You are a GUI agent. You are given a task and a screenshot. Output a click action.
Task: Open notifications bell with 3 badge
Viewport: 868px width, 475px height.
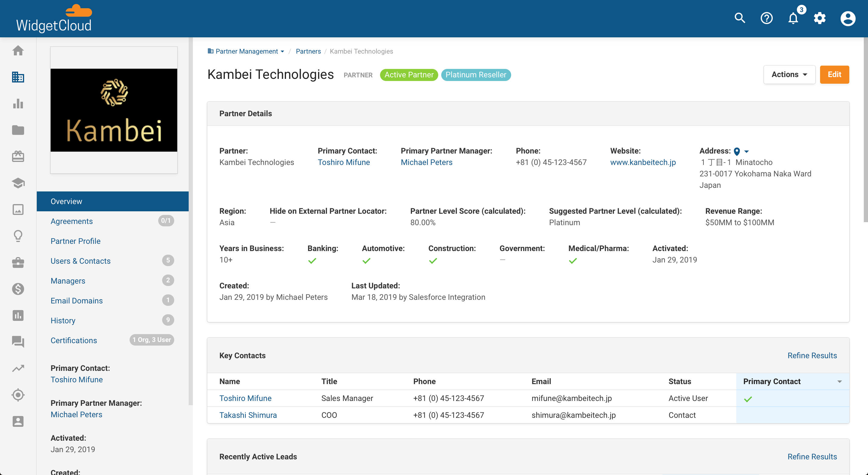pos(793,18)
